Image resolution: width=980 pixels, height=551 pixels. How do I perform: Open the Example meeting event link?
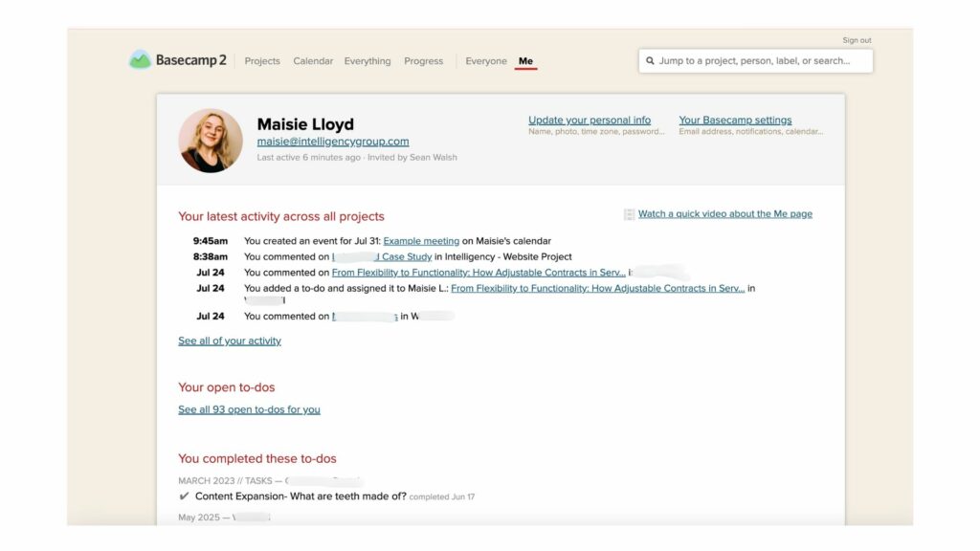coord(421,241)
